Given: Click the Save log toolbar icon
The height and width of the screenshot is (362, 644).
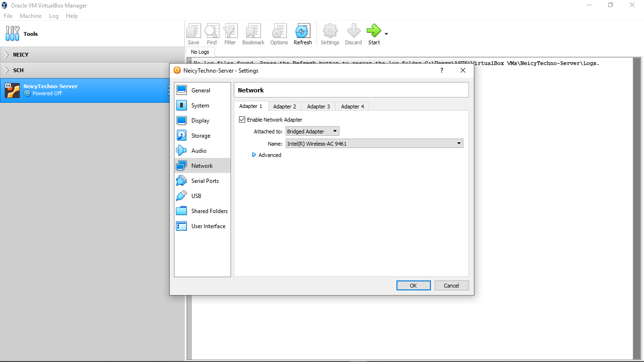Looking at the screenshot, I should tap(193, 34).
